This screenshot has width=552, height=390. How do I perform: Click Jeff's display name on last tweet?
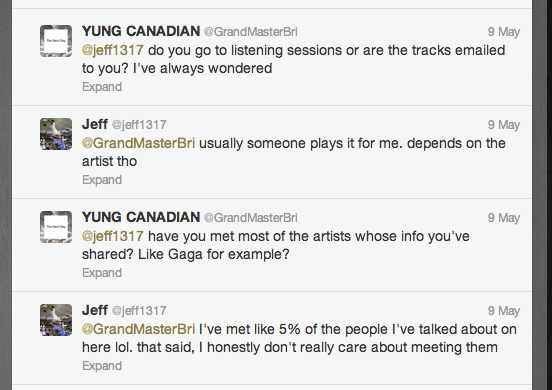[x=95, y=310]
